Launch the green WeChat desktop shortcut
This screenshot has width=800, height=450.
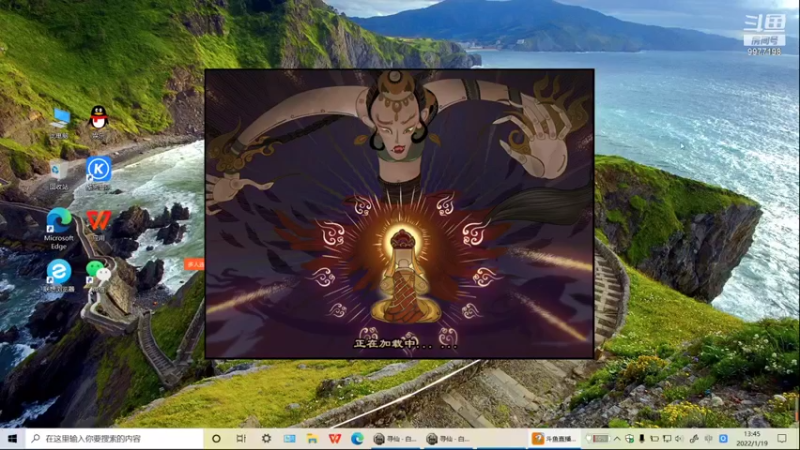point(98,274)
